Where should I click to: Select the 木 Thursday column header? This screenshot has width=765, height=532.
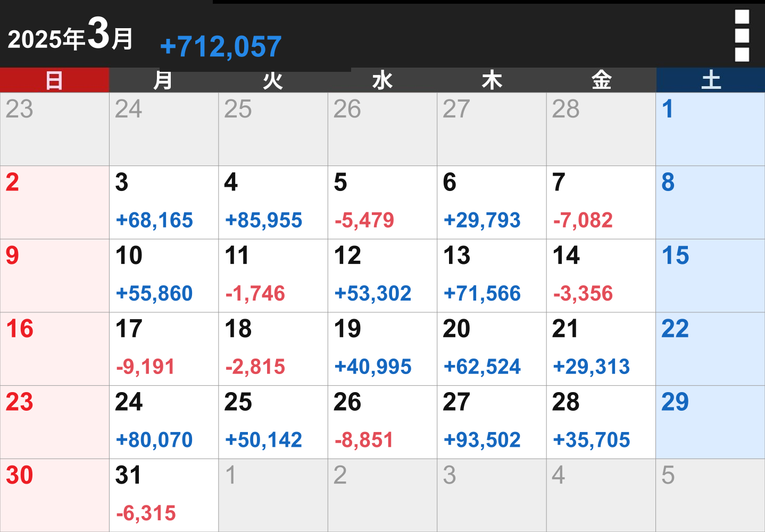[x=492, y=80]
